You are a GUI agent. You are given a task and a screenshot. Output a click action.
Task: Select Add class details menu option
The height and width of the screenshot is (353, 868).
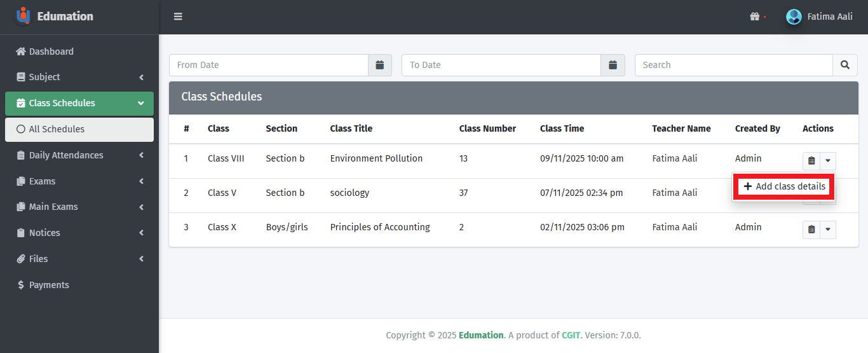coord(784,186)
